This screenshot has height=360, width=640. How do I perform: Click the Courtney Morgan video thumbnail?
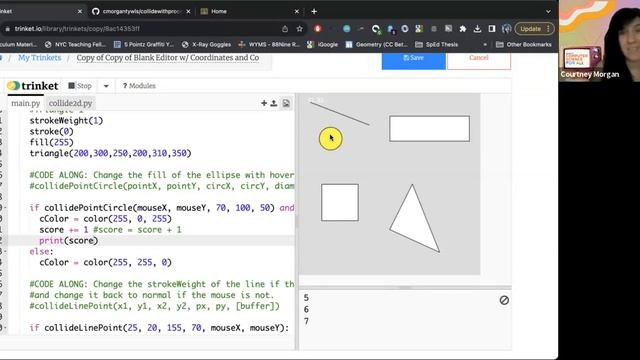[599, 41]
